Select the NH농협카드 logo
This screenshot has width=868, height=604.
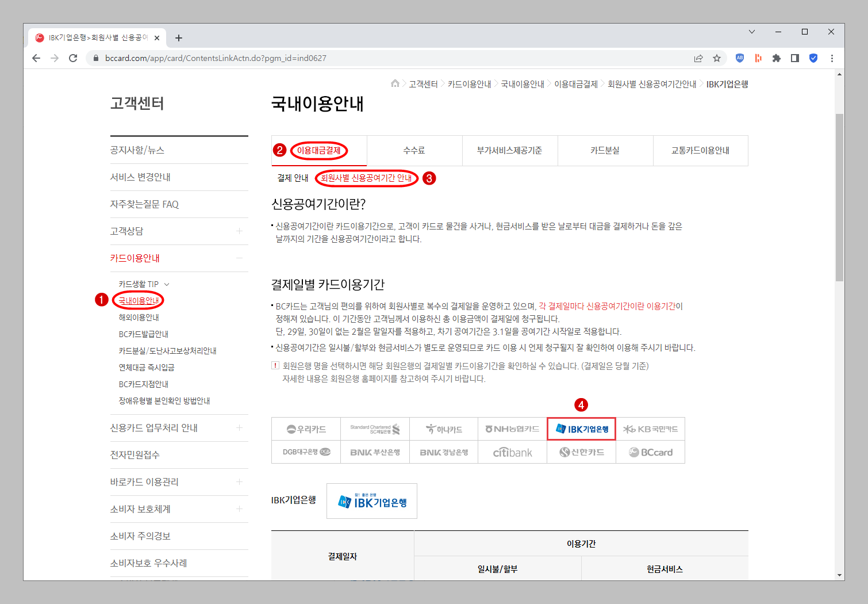[512, 429]
